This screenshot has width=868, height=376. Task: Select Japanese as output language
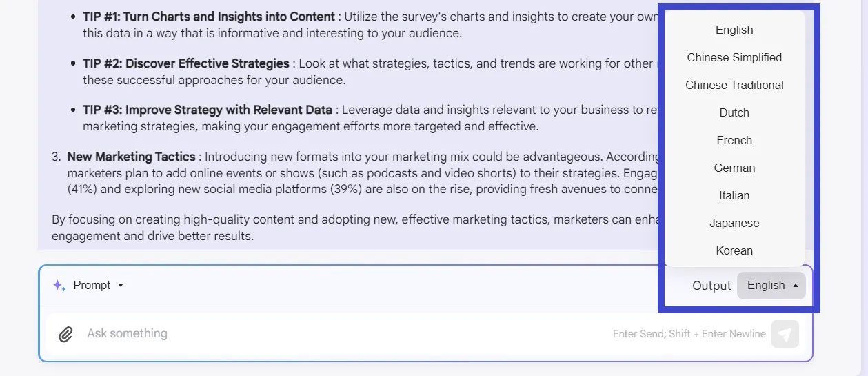734,223
